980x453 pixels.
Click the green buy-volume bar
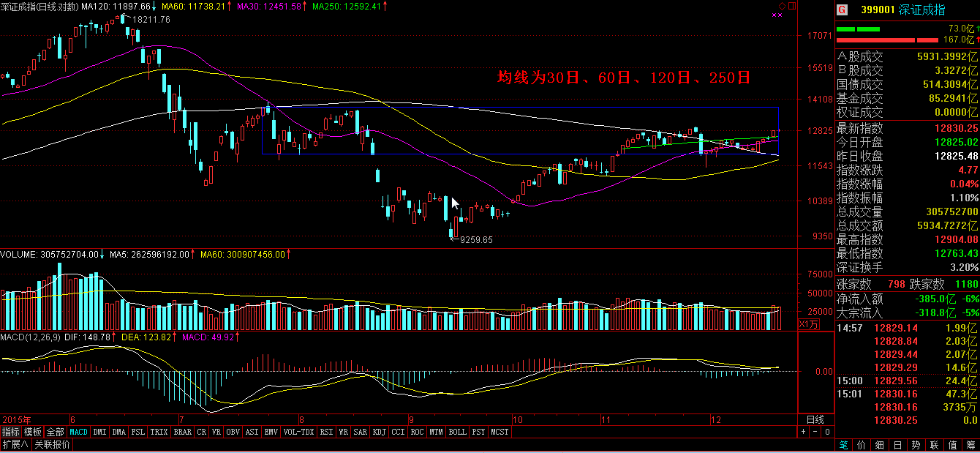(858, 29)
